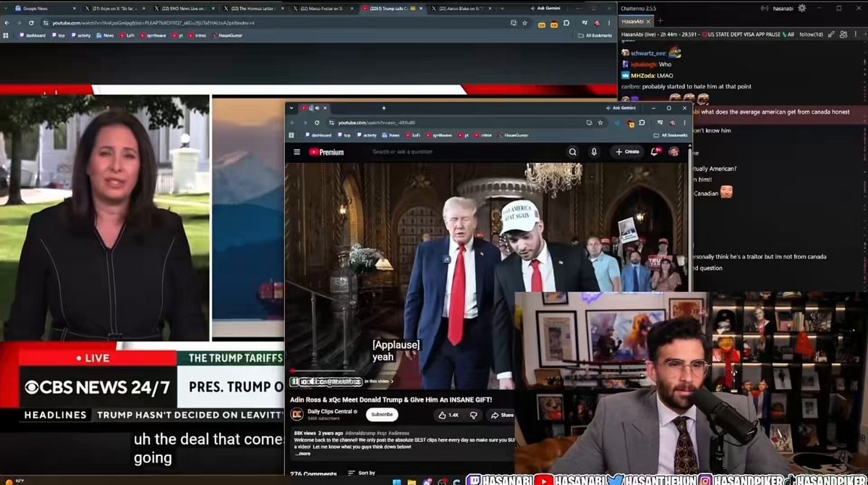Click front window address bar URL
Image resolution: width=868 pixels, height=485 pixels.
click(376, 122)
